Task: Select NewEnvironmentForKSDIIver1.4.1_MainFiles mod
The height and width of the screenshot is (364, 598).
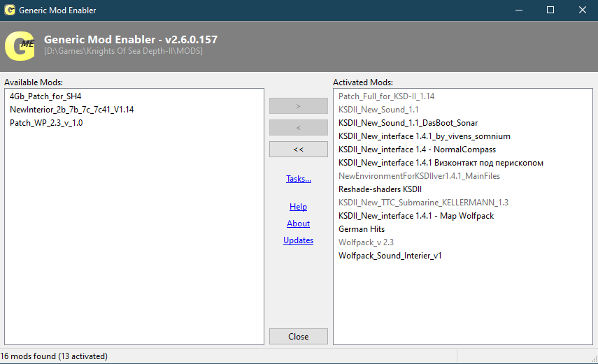Action: (419, 176)
